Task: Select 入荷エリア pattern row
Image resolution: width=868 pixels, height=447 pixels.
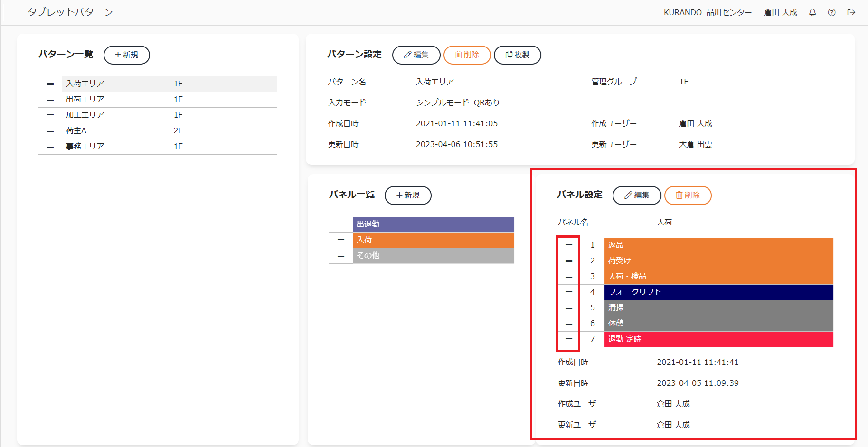Action: pyautogui.click(x=170, y=84)
